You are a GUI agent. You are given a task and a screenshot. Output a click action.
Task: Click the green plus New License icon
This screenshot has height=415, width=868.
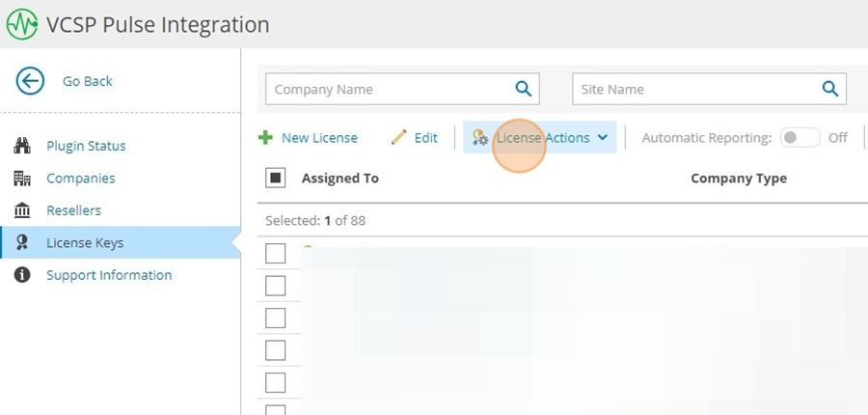(x=266, y=137)
